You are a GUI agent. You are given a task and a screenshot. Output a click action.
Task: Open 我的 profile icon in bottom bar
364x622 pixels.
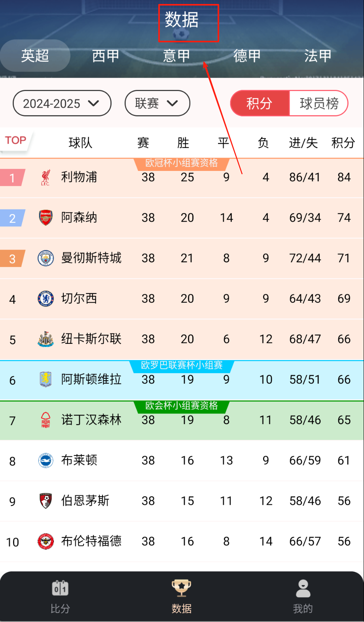[x=303, y=588]
